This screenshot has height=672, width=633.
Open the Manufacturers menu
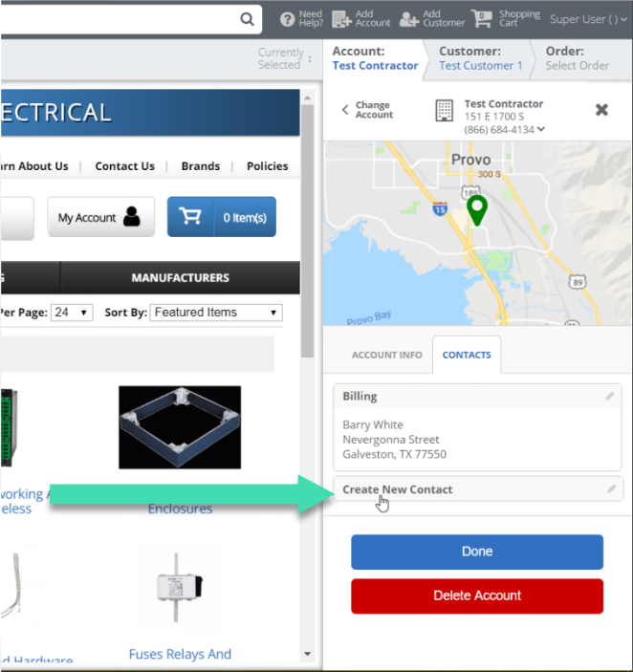[180, 278]
